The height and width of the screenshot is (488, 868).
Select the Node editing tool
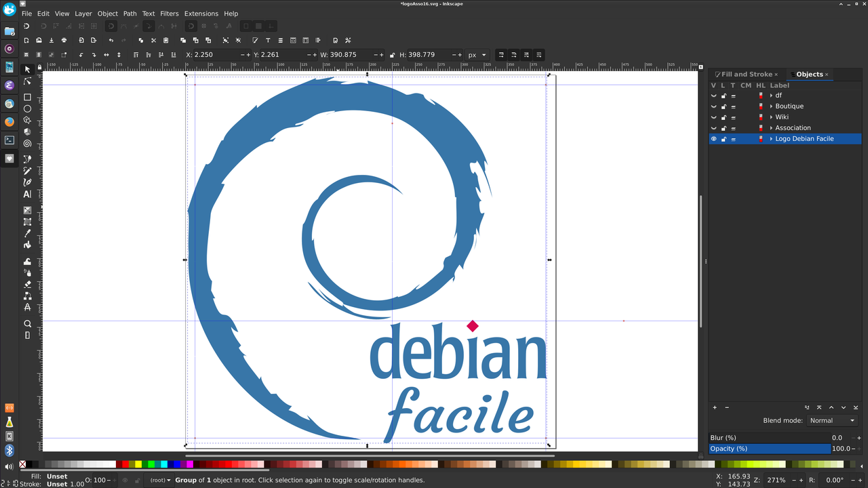pyautogui.click(x=28, y=82)
